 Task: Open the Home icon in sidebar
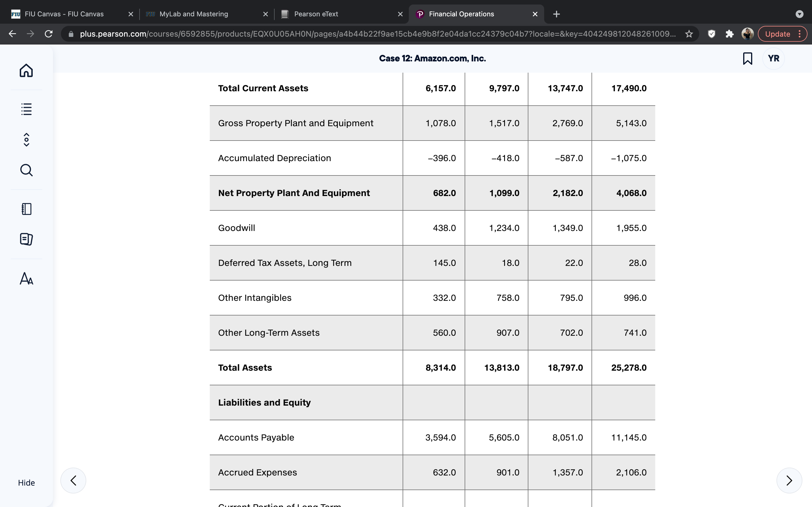coord(26,71)
